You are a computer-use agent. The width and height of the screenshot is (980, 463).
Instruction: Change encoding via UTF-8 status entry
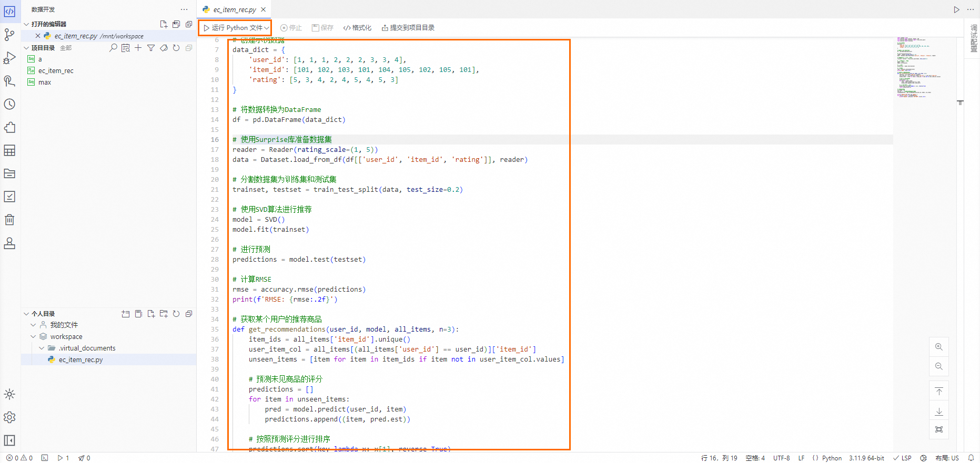point(782,458)
